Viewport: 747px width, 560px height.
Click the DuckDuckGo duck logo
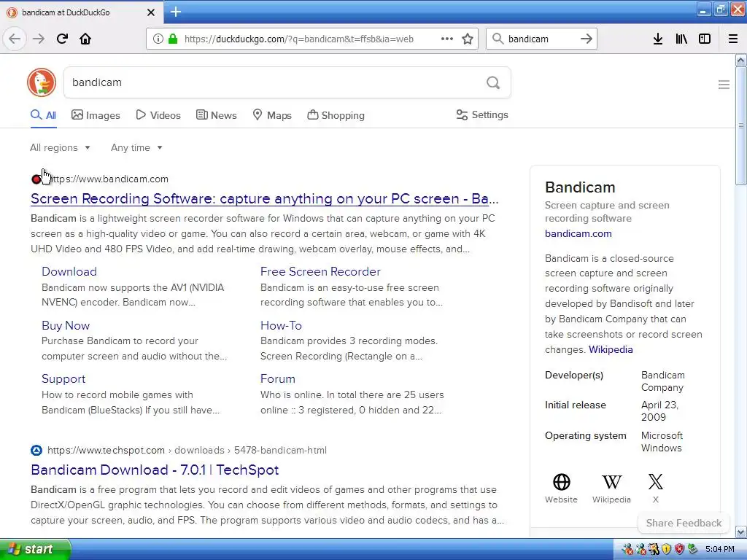(42, 82)
